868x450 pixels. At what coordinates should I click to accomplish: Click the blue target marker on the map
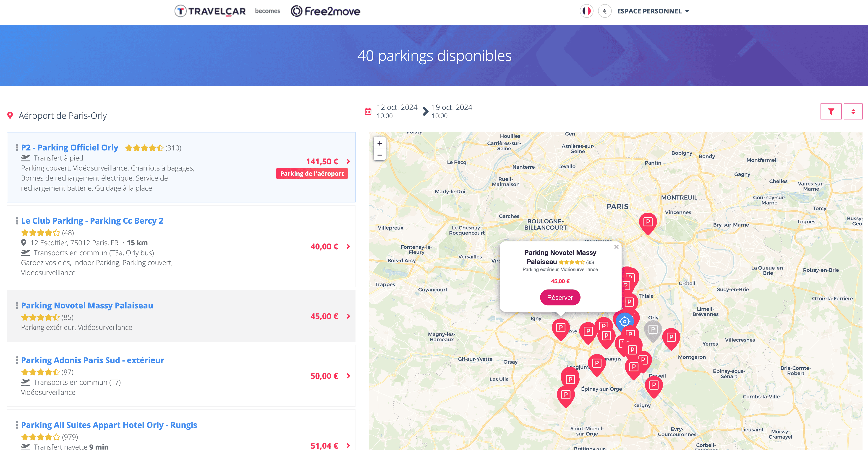coord(624,321)
